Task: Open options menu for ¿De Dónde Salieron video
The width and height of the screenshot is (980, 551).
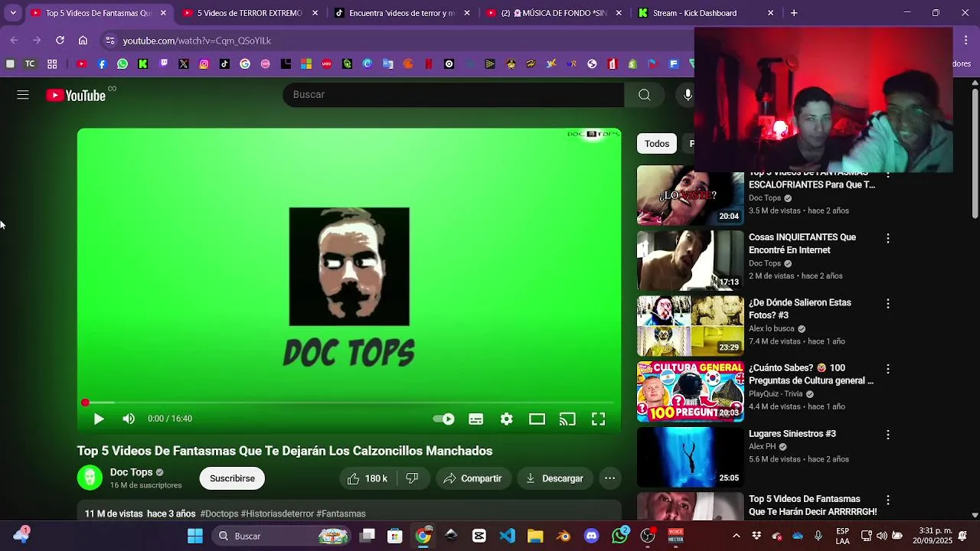Action: [x=888, y=304]
